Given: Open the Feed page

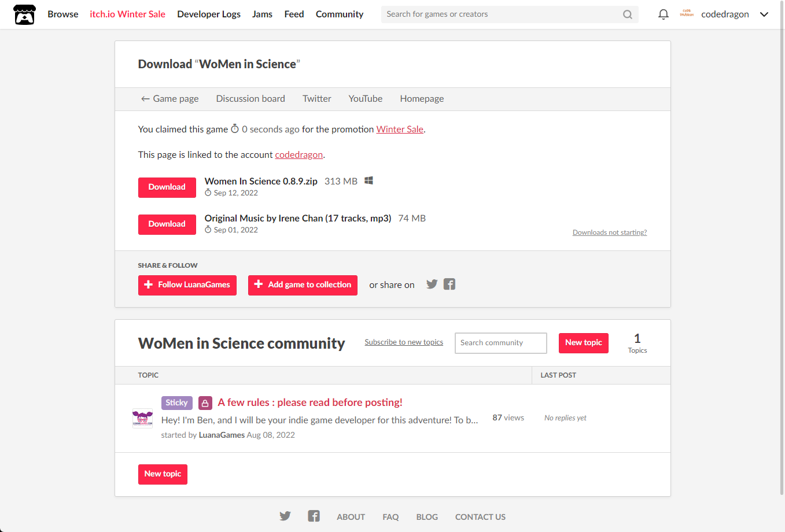Looking at the screenshot, I should (x=294, y=14).
